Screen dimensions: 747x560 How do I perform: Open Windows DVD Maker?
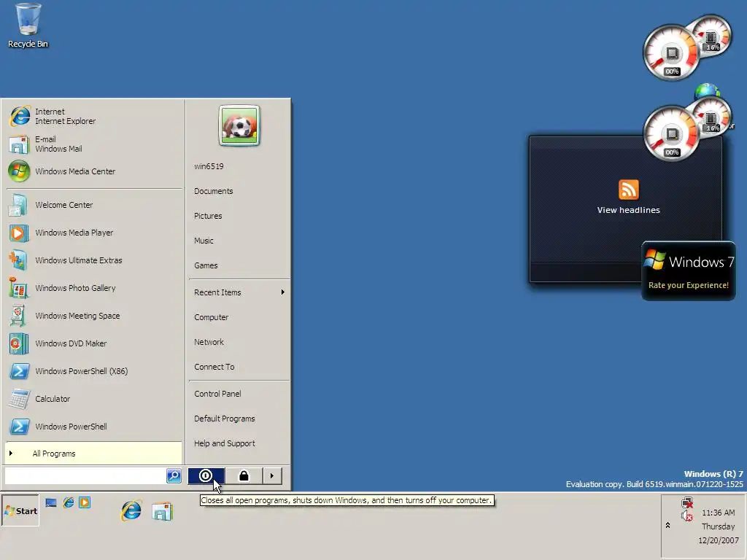point(94,343)
